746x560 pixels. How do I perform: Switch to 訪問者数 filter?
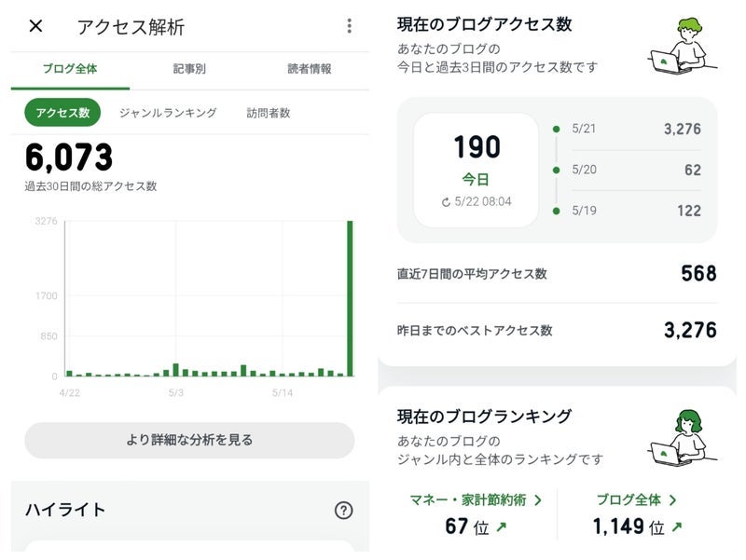269,113
